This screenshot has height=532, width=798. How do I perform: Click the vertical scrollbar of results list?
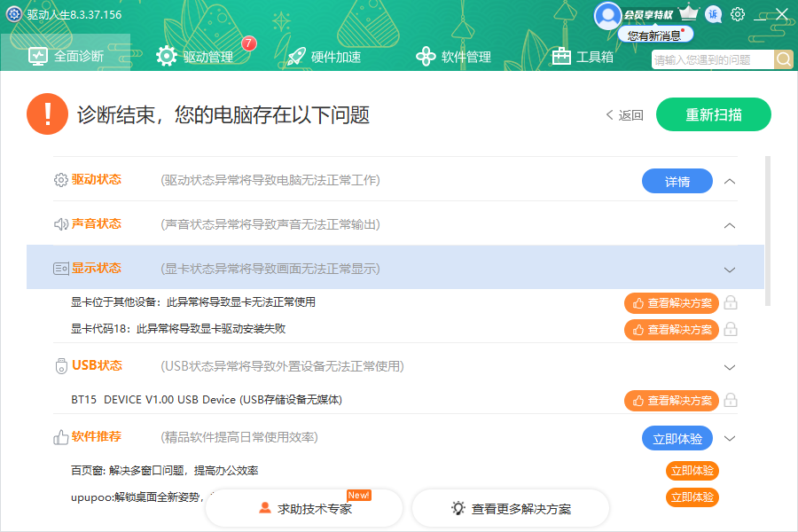point(768,231)
